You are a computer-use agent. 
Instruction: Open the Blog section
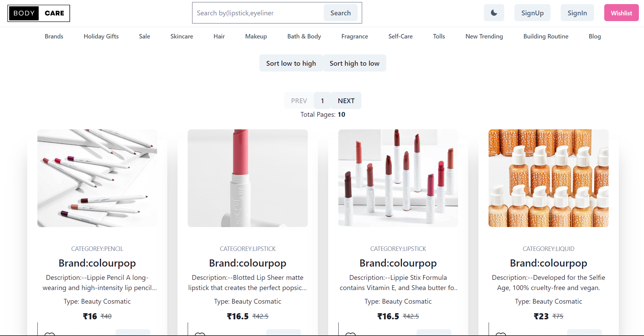(x=594, y=36)
